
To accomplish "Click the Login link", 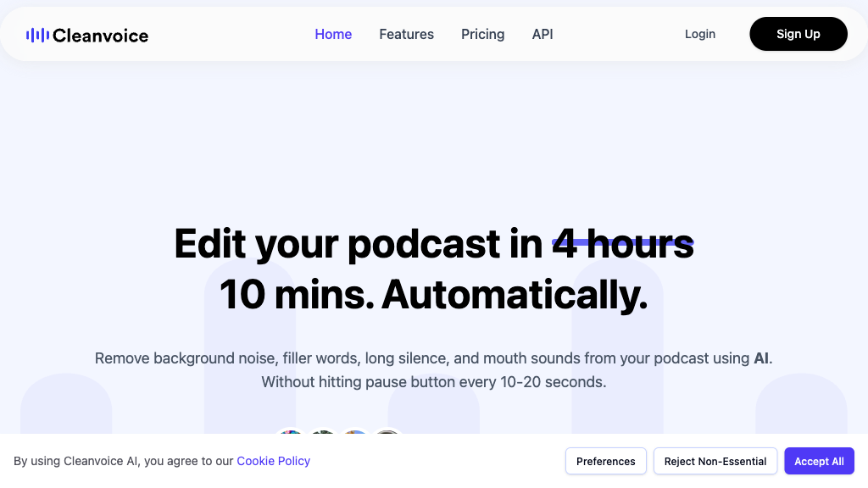I will (699, 34).
